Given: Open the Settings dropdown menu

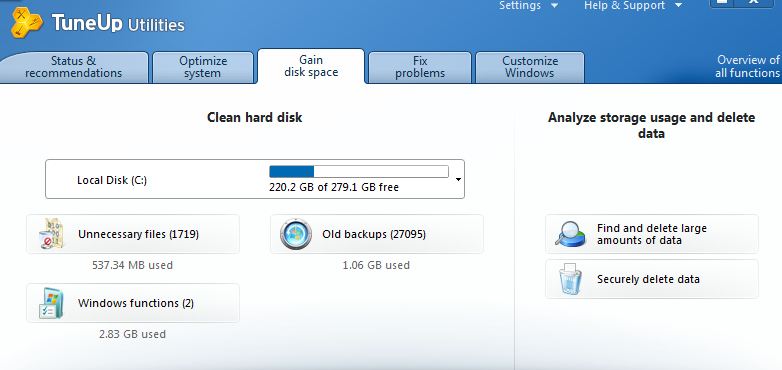Looking at the screenshot, I should pos(529,5).
